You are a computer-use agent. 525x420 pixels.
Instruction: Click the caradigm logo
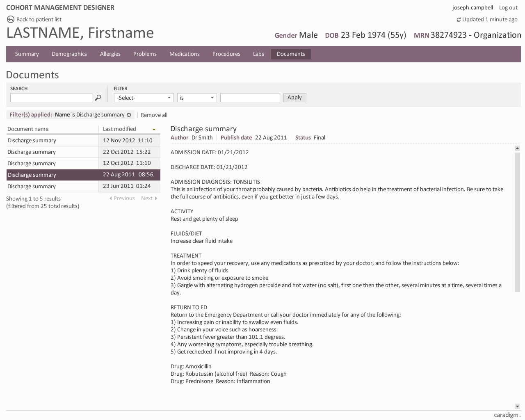(x=506, y=415)
